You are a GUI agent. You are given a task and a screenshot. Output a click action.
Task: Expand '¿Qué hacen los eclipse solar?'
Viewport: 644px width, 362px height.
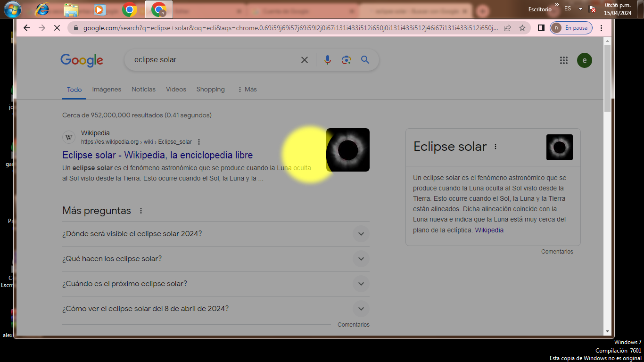216,259
